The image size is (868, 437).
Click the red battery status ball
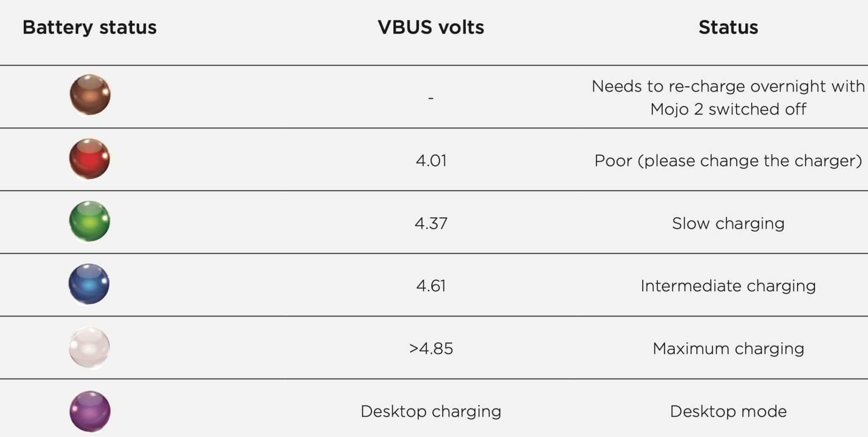[89, 159]
